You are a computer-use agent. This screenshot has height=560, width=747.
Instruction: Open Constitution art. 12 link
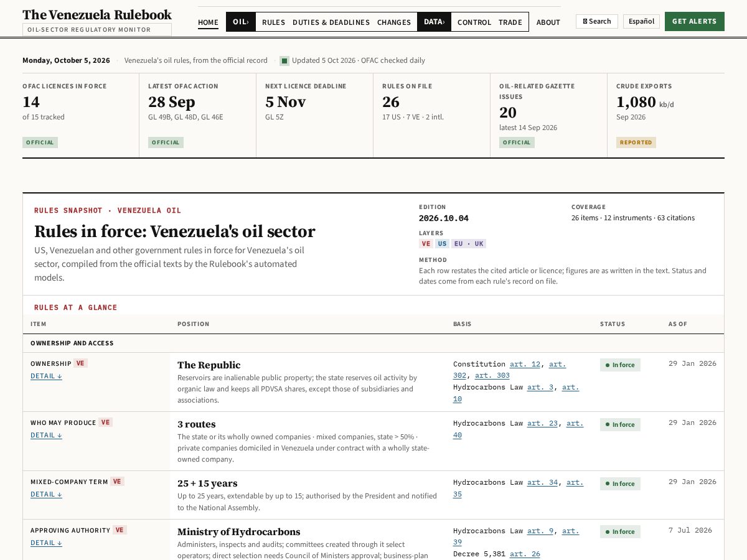pyautogui.click(x=525, y=364)
